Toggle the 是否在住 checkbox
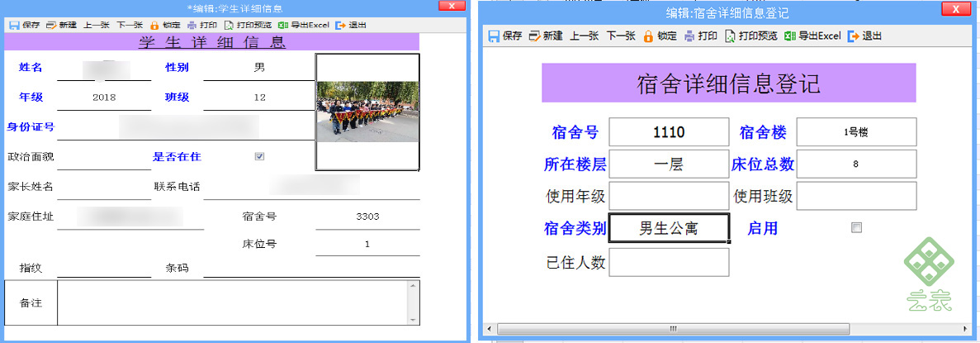This screenshot has height=343, width=980. pyautogui.click(x=259, y=156)
